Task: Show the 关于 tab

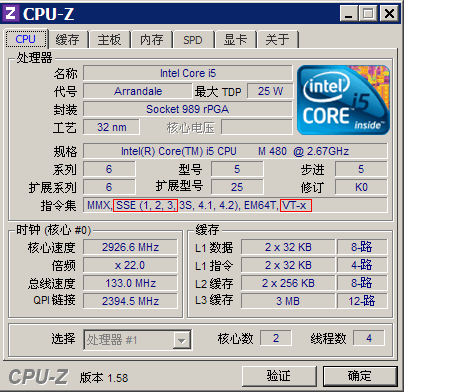Action: (277, 40)
